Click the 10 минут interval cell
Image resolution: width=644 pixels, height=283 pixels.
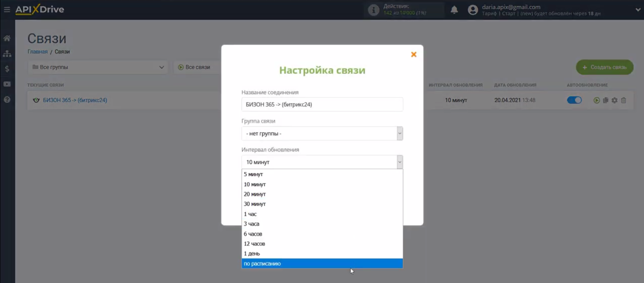coord(456,100)
